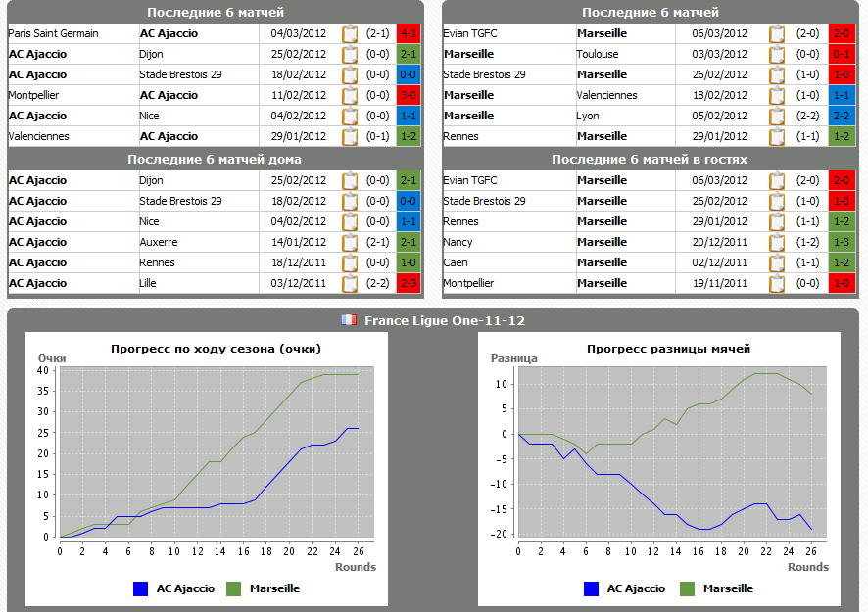The height and width of the screenshot is (612, 868).
Task: Select the Lyon team name
Action: [588, 117]
